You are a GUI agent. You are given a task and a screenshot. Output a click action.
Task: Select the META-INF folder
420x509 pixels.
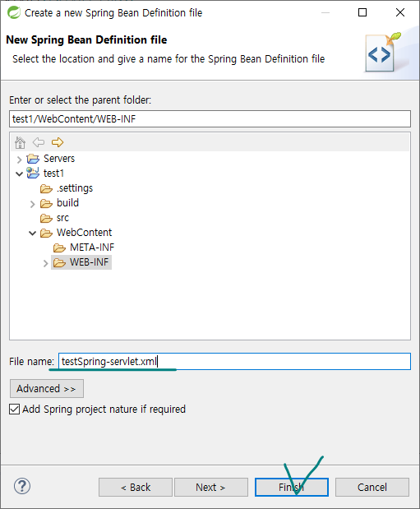pyautogui.click(x=84, y=248)
